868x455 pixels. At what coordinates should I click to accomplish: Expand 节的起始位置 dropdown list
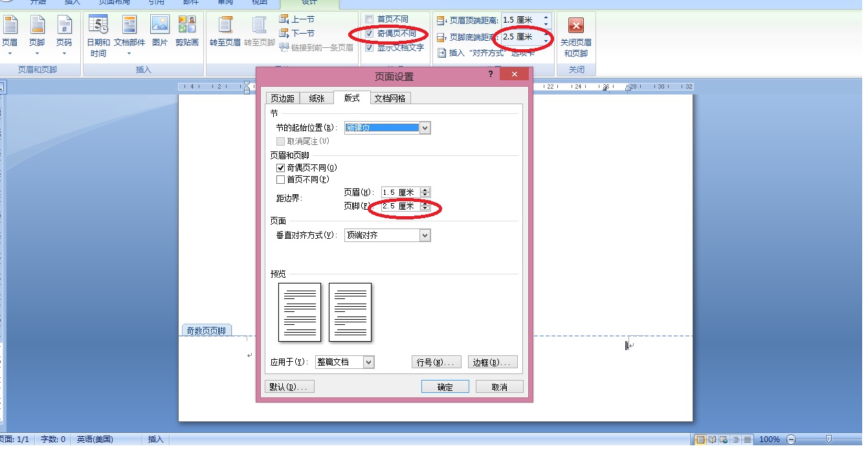click(425, 128)
